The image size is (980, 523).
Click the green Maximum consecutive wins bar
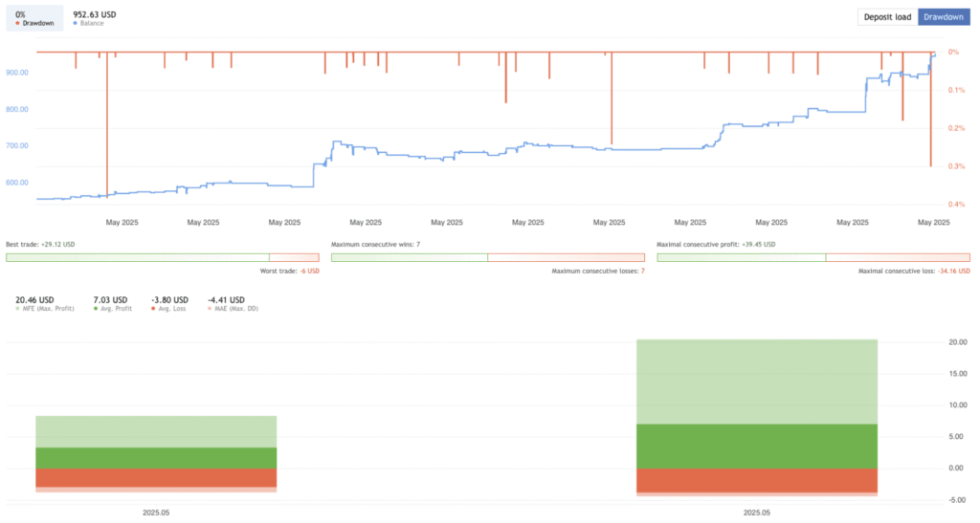[x=409, y=257]
